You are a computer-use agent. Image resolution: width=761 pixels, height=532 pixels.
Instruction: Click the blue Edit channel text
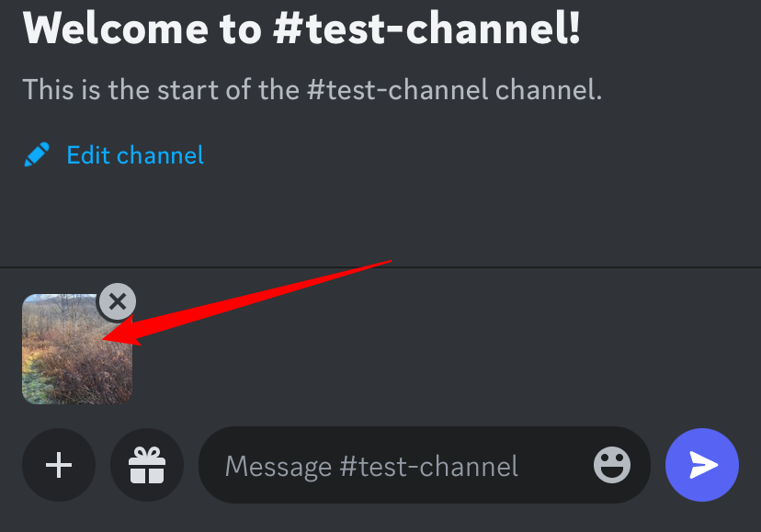click(x=135, y=154)
